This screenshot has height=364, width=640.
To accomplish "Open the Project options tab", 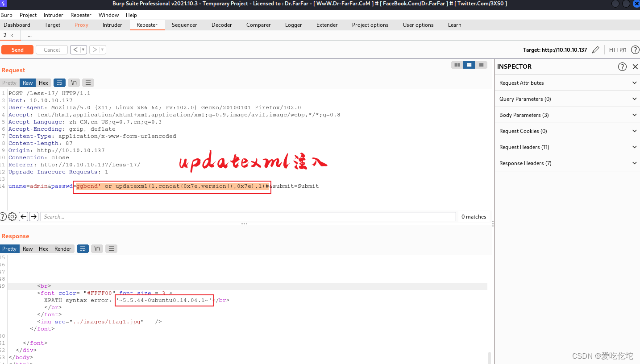I will pyautogui.click(x=370, y=25).
